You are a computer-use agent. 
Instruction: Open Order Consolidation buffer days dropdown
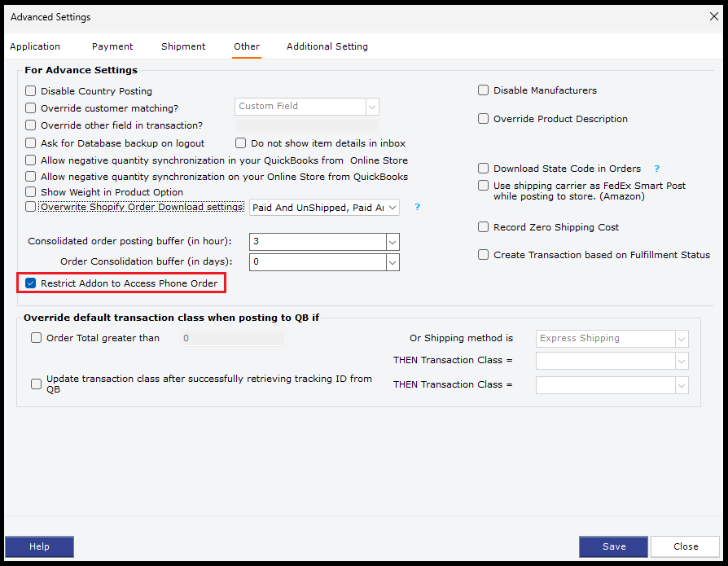393,262
